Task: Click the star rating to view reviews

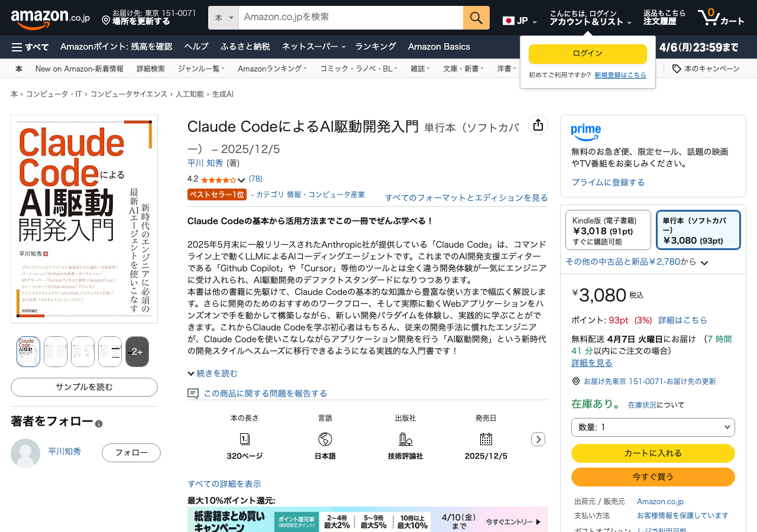Action: coord(219,179)
